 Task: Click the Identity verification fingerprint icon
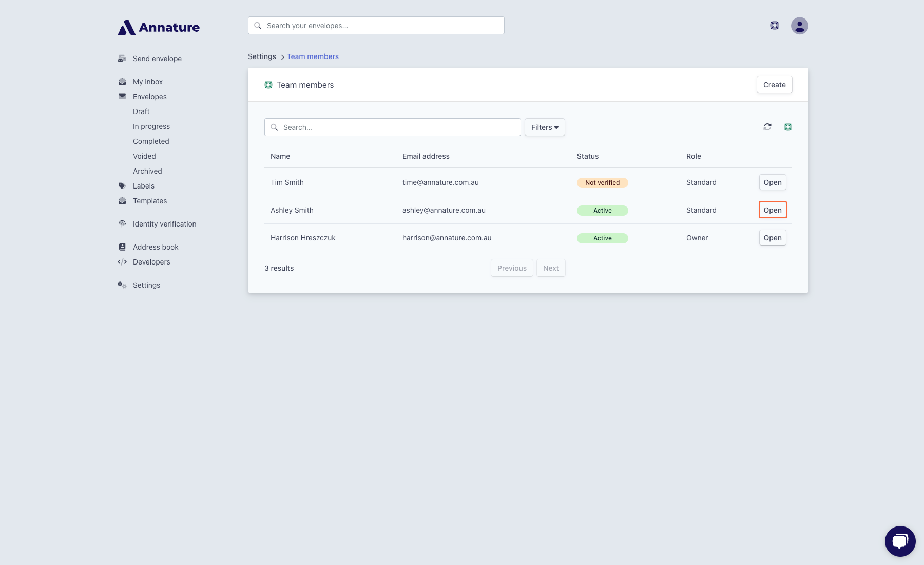click(x=122, y=224)
